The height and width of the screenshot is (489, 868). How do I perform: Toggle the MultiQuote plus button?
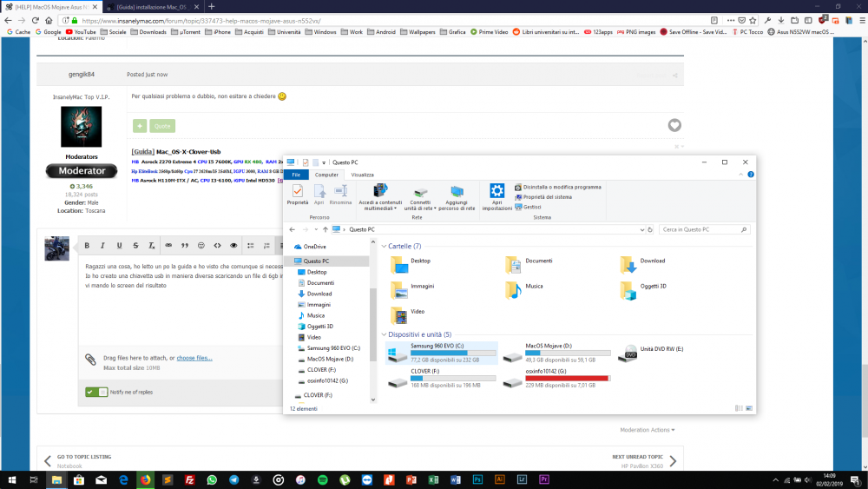[140, 126]
